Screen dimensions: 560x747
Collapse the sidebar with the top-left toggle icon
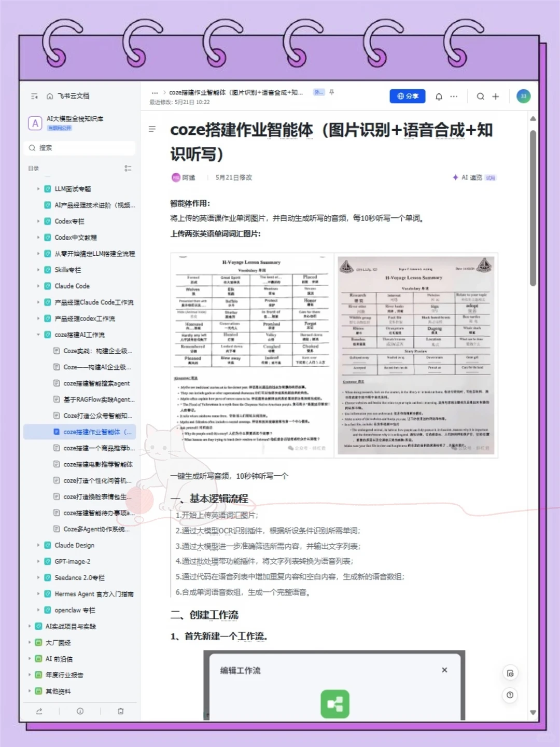(x=34, y=96)
